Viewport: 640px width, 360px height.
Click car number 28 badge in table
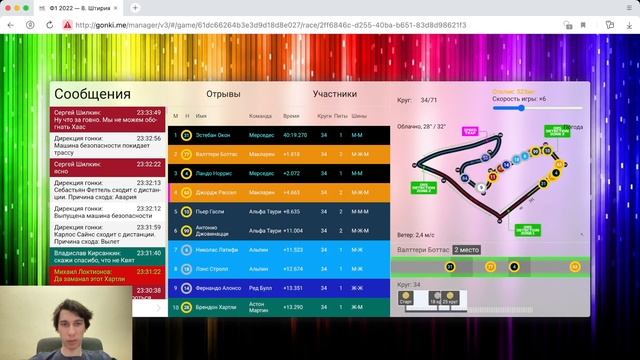(x=186, y=307)
